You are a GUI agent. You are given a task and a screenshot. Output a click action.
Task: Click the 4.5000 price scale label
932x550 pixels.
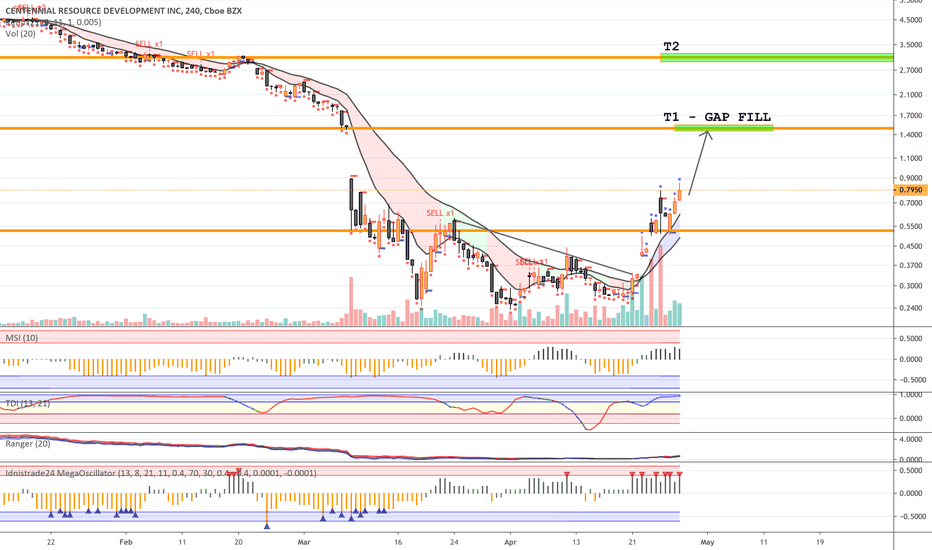[x=911, y=20]
